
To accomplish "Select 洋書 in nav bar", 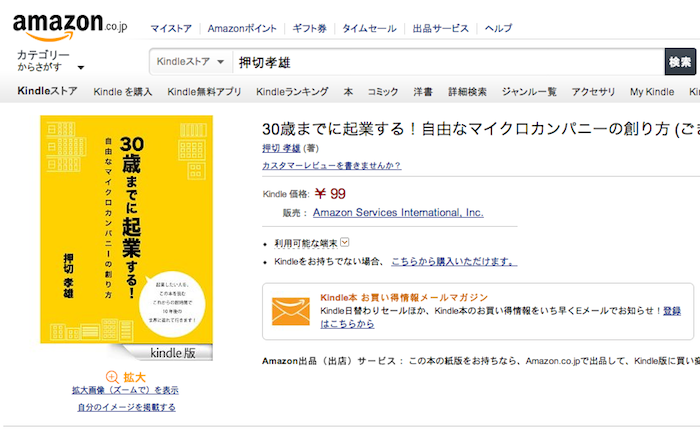I will click(423, 92).
